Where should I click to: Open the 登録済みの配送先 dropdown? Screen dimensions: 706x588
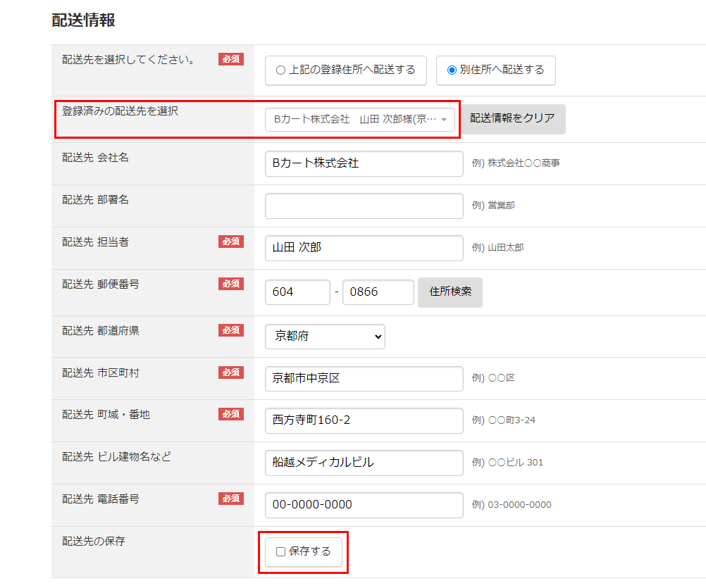(x=360, y=120)
